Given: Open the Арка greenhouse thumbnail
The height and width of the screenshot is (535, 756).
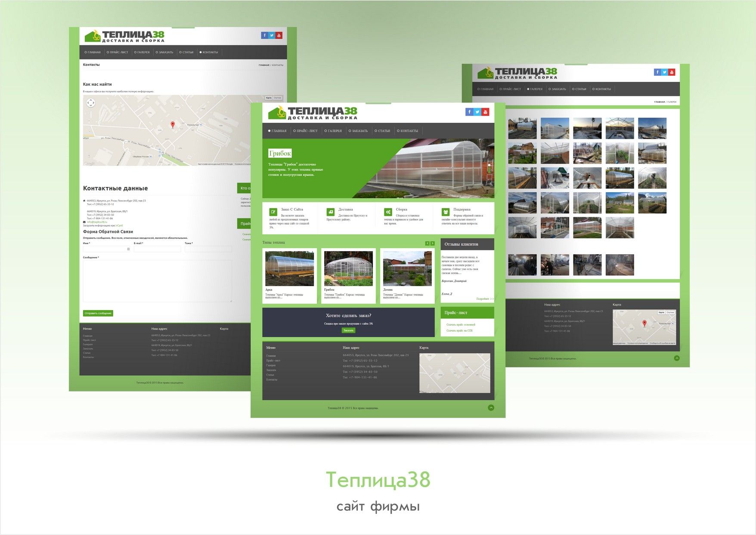Looking at the screenshot, I should [x=289, y=269].
